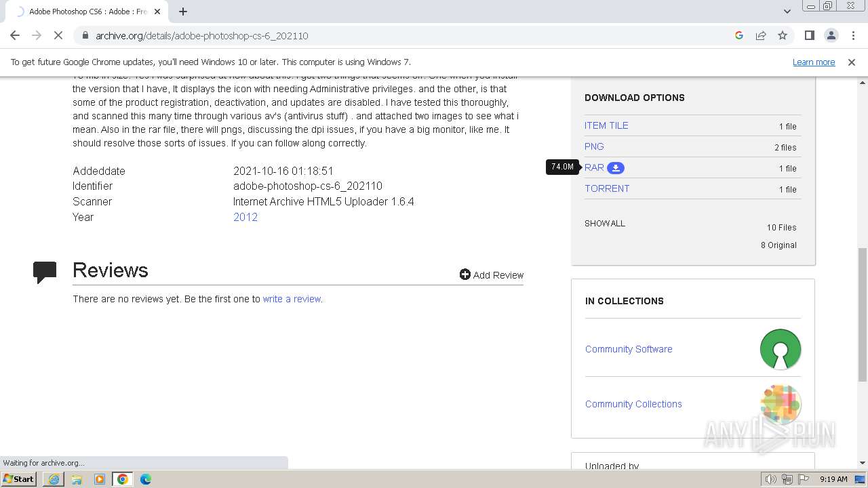Click the network tray icon
The image size is (868, 488).
pyautogui.click(x=787, y=479)
